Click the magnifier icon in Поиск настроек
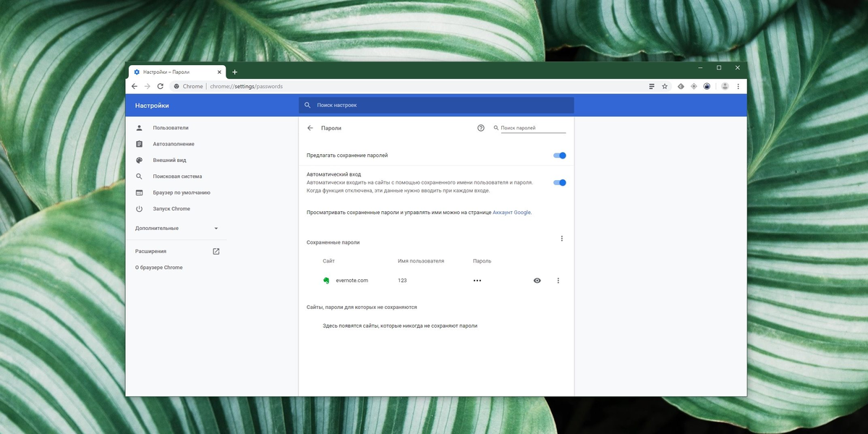The height and width of the screenshot is (434, 868). [307, 105]
